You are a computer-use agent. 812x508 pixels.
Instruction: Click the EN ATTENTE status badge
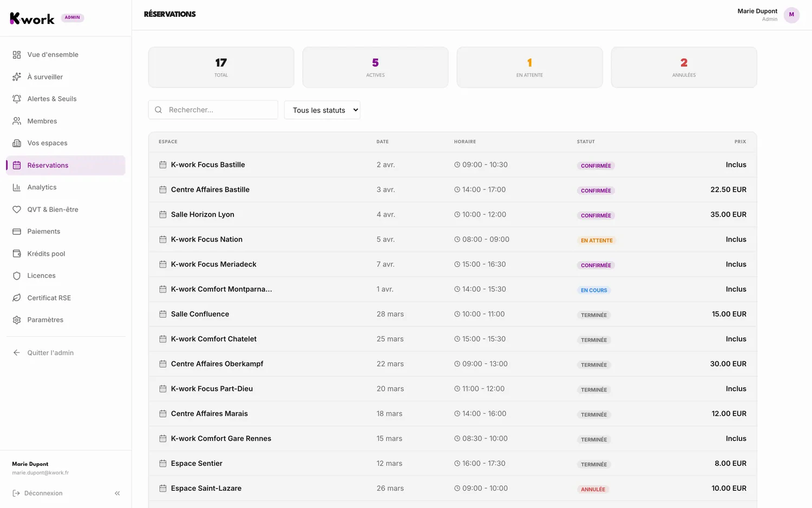(x=597, y=240)
